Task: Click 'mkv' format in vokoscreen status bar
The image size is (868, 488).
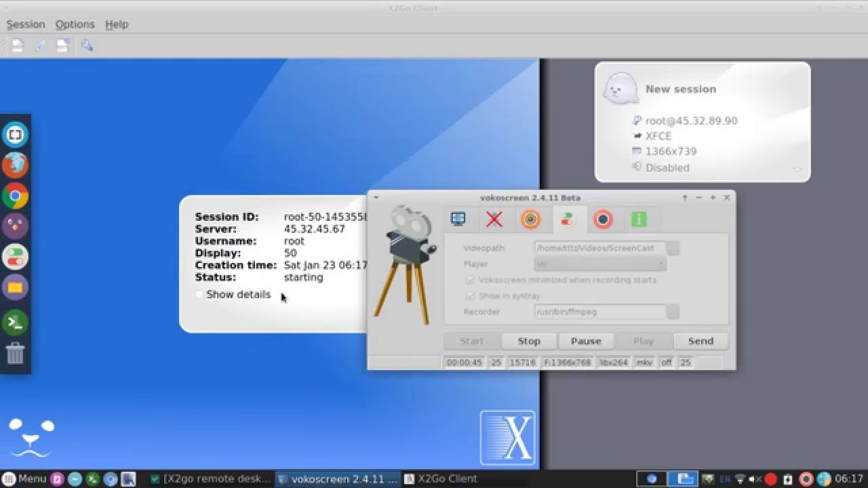Action: point(644,363)
